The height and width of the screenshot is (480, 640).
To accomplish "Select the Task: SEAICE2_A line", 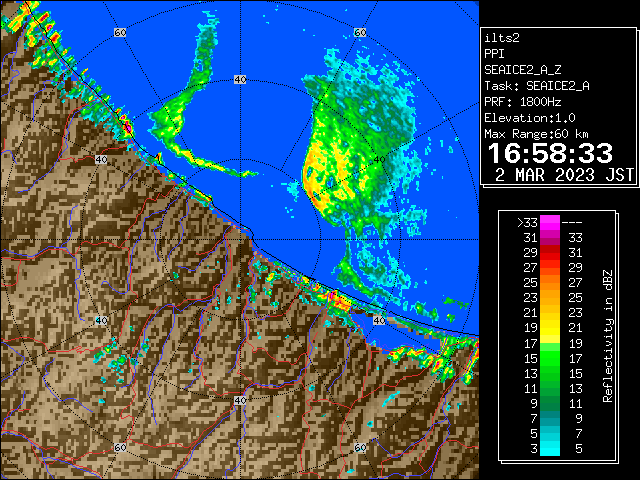I will point(537,86).
